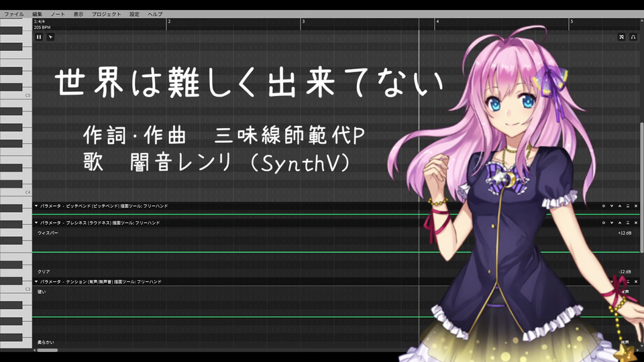This screenshot has height=362, width=644.
Task: Click measure 3 on the ruler
Action: click(x=303, y=21)
